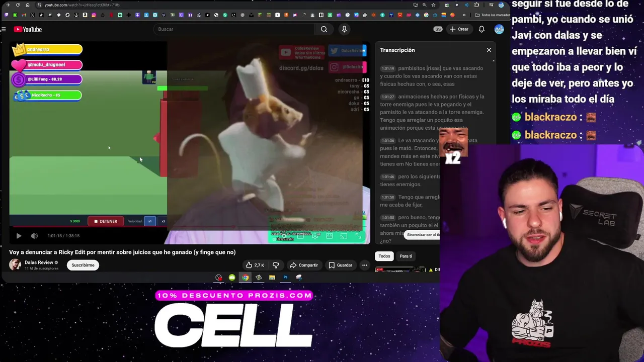Image resolution: width=644 pixels, height=362 pixels.
Task: Open more actions three-dot menu
Action: [364, 265]
